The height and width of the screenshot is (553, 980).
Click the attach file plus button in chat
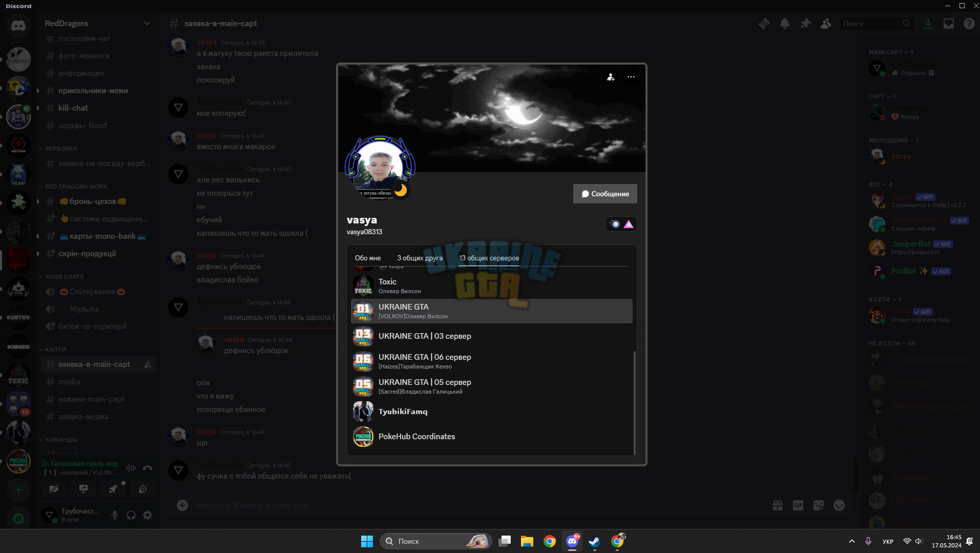click(182, 505)
